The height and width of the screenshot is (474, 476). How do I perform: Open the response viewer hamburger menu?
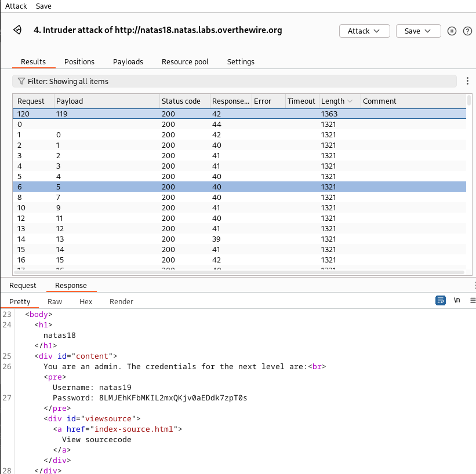click(x=473, y=300)
